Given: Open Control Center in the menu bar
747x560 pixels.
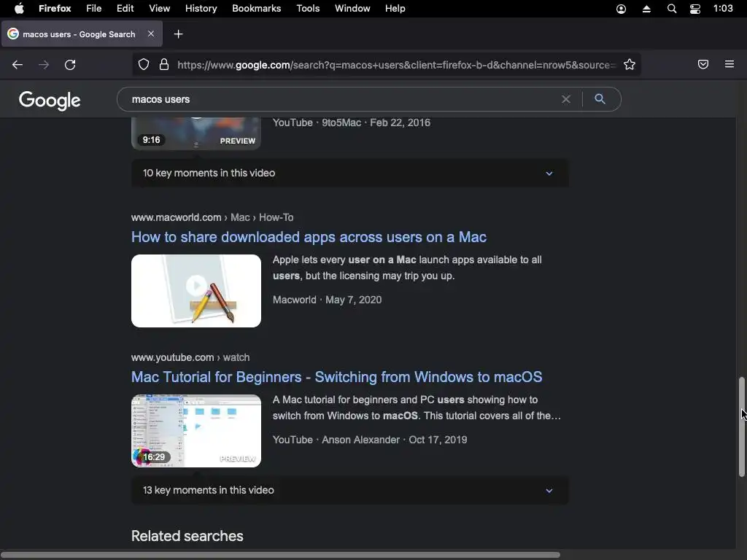Looking at the screenshot, I should (695, 9).
